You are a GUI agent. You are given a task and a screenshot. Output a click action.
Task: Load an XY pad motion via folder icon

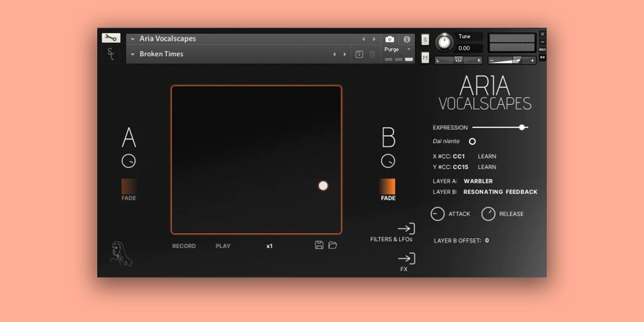tap(333, 245)
